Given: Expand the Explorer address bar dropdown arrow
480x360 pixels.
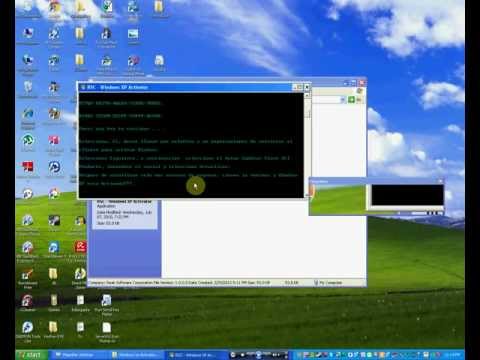Looking at the screenshot, I should point(342,100).
